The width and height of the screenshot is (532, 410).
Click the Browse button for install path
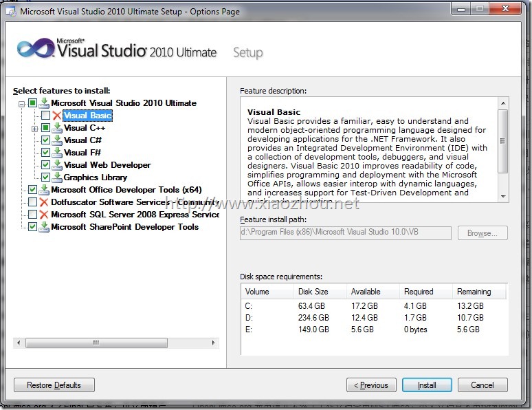483,233
